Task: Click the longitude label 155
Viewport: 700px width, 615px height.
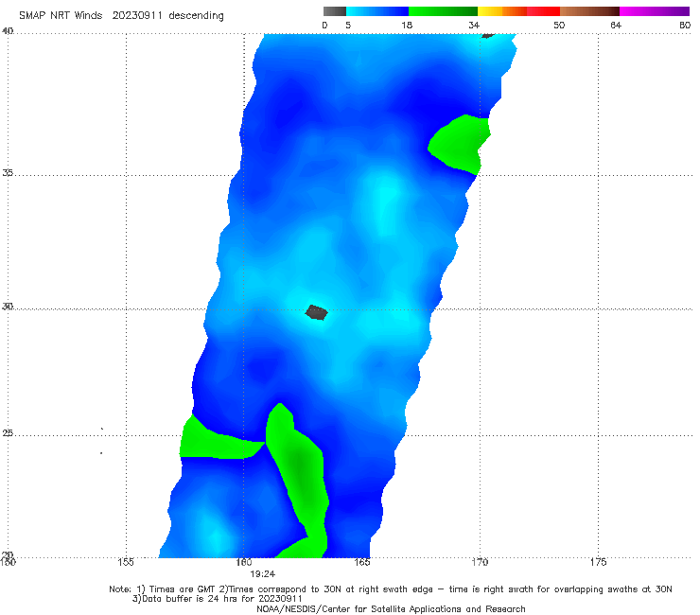Action: tap(126, 562)
